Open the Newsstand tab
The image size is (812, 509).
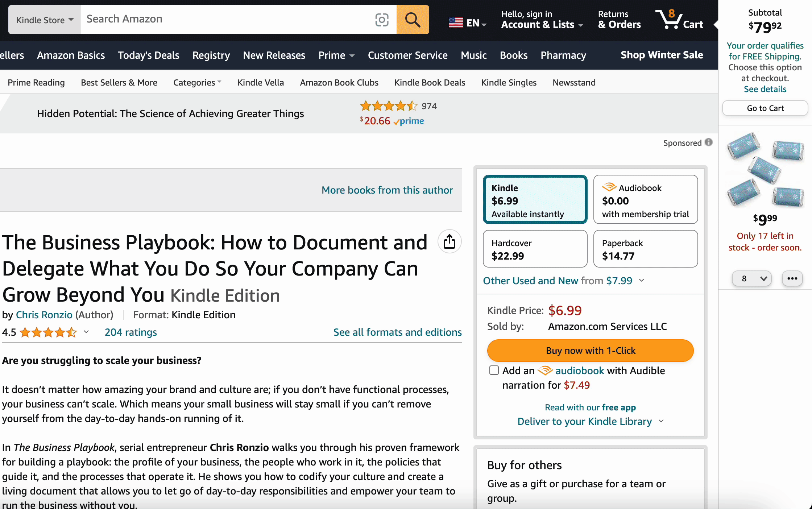click(574, 83)
